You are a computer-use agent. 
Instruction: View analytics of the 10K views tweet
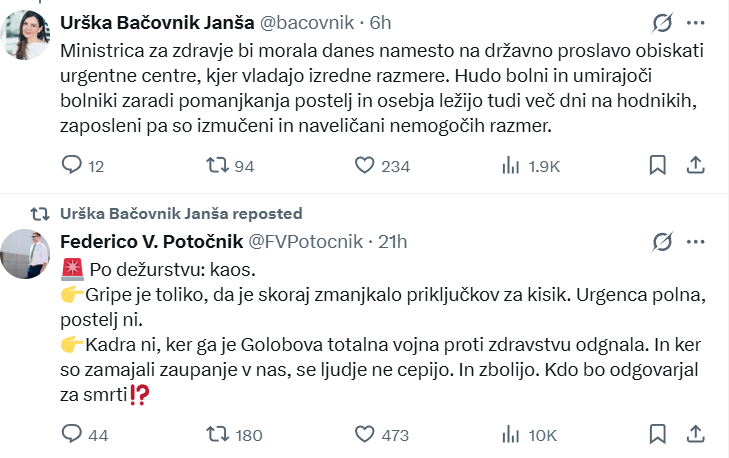(x=509, y=433)
